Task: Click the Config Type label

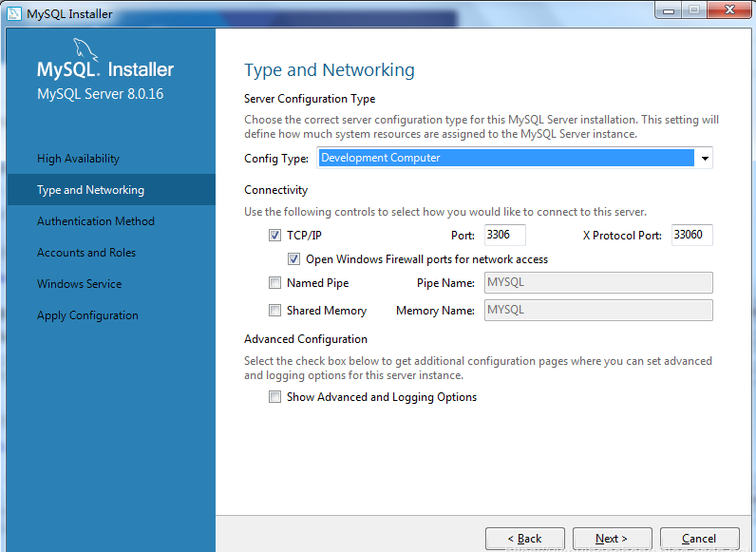Action: (276, 159)
